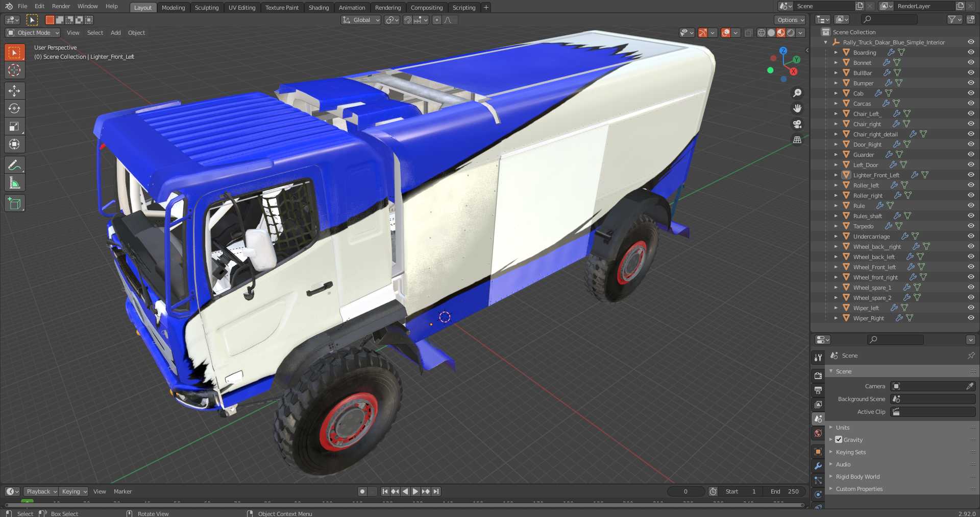Viewport: 980px width, 517px height.
Task: Click the outliner search field
Action: tap(889, 19)
